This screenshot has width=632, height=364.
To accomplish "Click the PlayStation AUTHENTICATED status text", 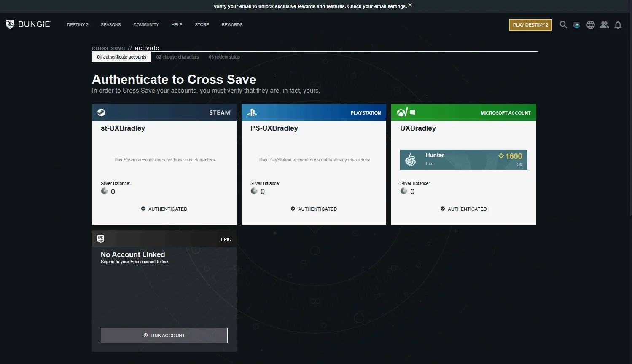I will (x=317, y=209).
